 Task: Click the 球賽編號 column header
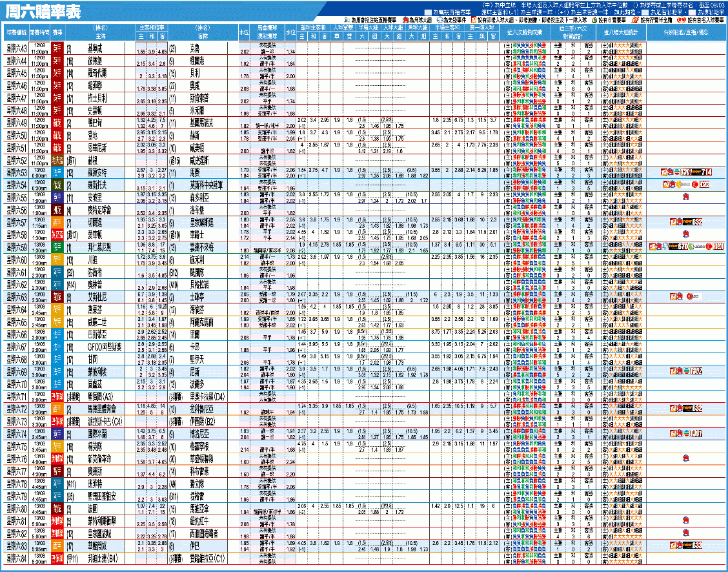pyautogui.click(x=17, y=32)
